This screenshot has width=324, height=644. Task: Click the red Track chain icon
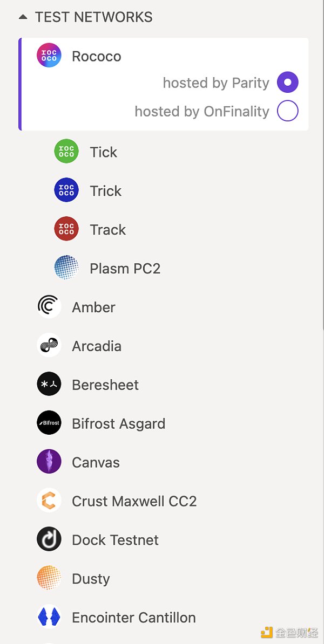coord(66,229)
